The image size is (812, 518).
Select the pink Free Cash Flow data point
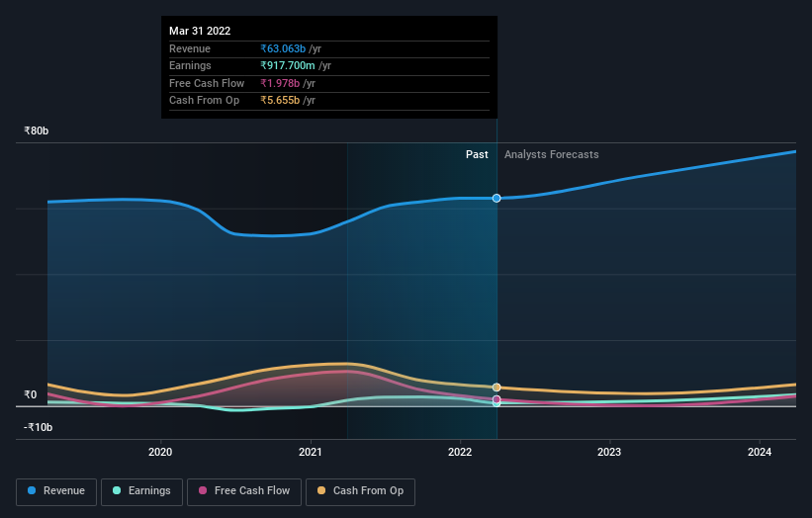point(496,399)
